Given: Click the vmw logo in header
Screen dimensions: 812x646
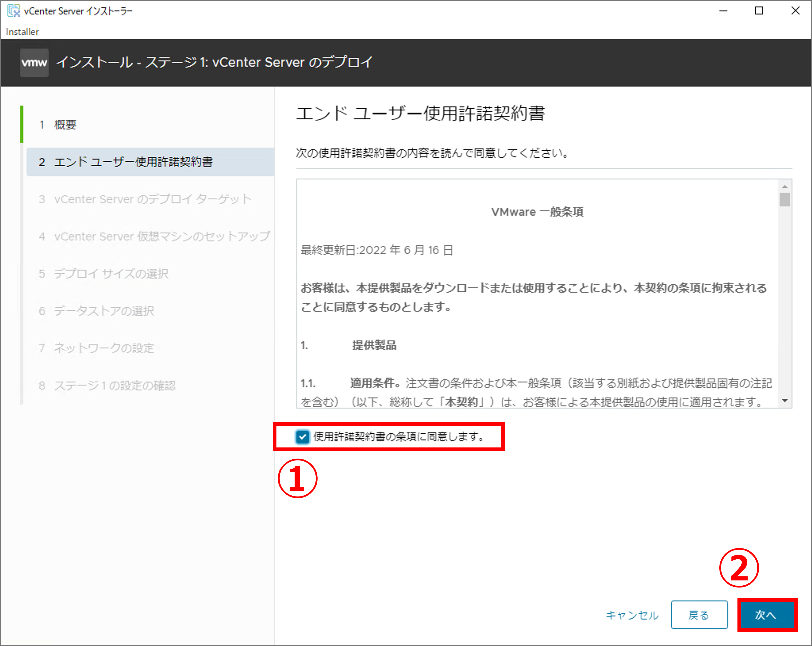Looking at the screenshot, I should point(34,63).
